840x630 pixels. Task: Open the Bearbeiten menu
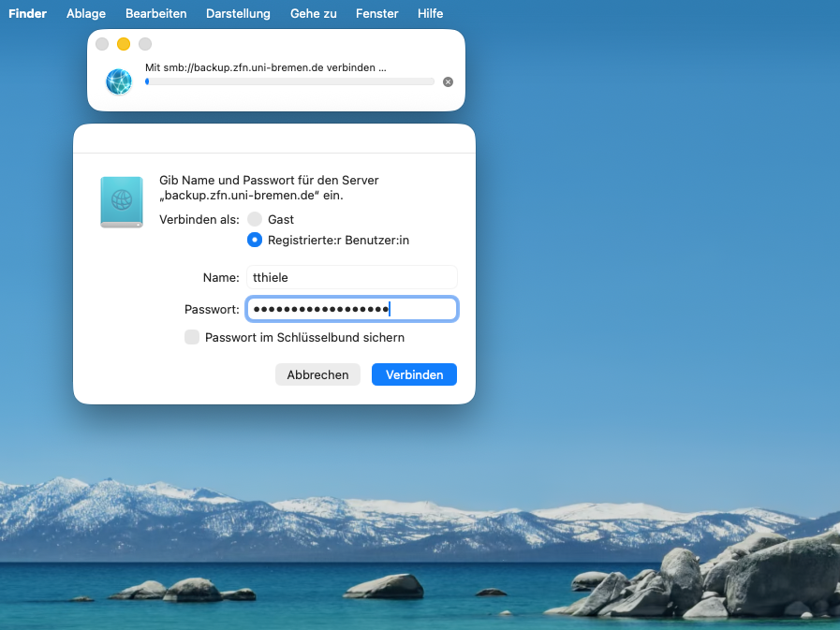[155, 13]
